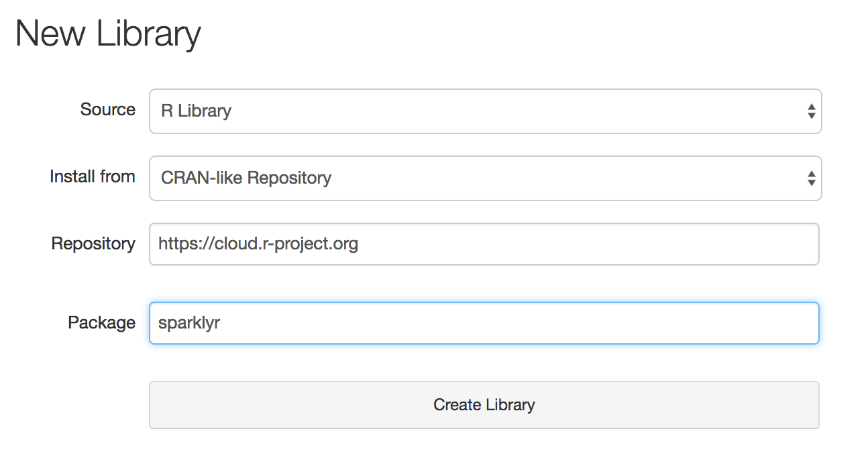Viewport: 868px width, 476px height.
Task: Click the down arrow in Source selector
Action: click(x=811, y=116)
